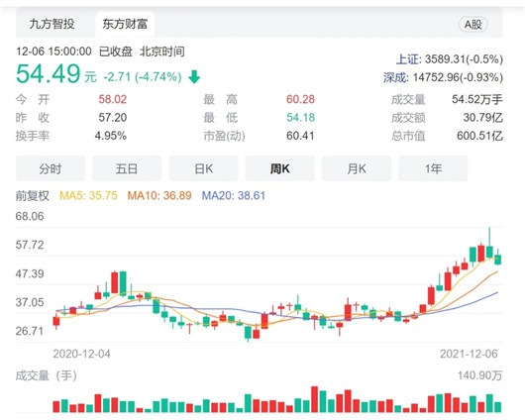Select the latest weekly candlestick
This screenshot has width=525, height=420.
(x=498, y=259)
